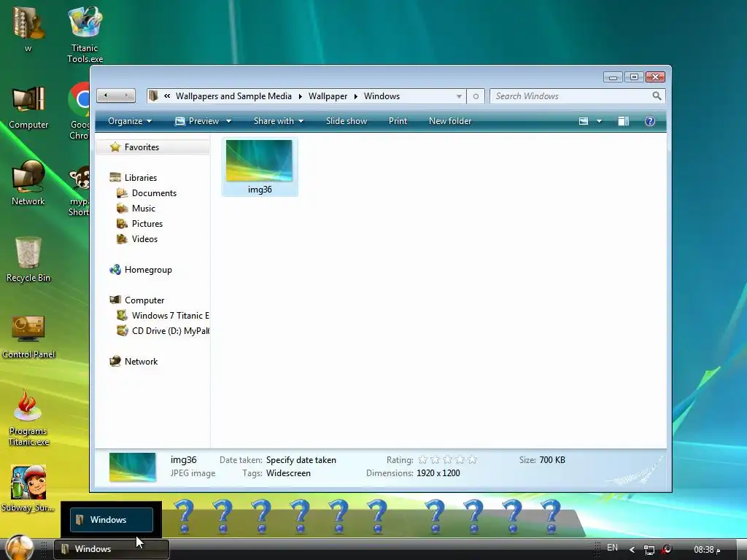Viewport: 747px width, 560px height.
Task: Go to Wallpaper breadcrumb folder
Action: tap(328, 96)
